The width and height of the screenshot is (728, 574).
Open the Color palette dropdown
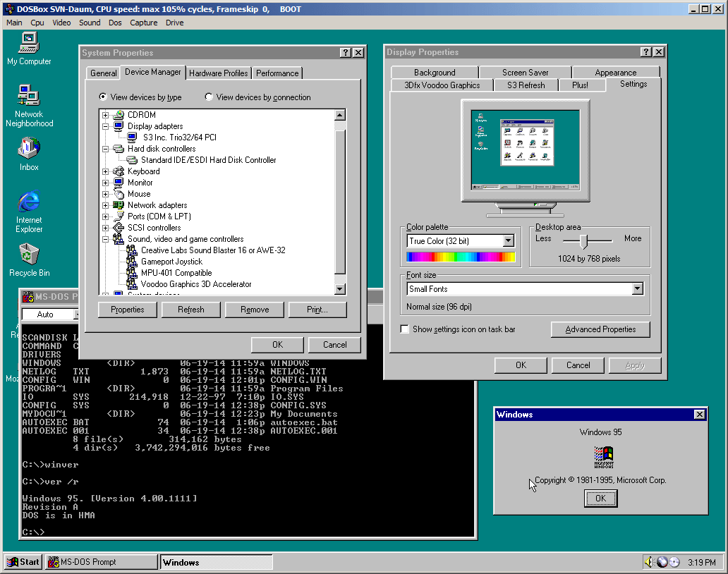pos(509,241)
